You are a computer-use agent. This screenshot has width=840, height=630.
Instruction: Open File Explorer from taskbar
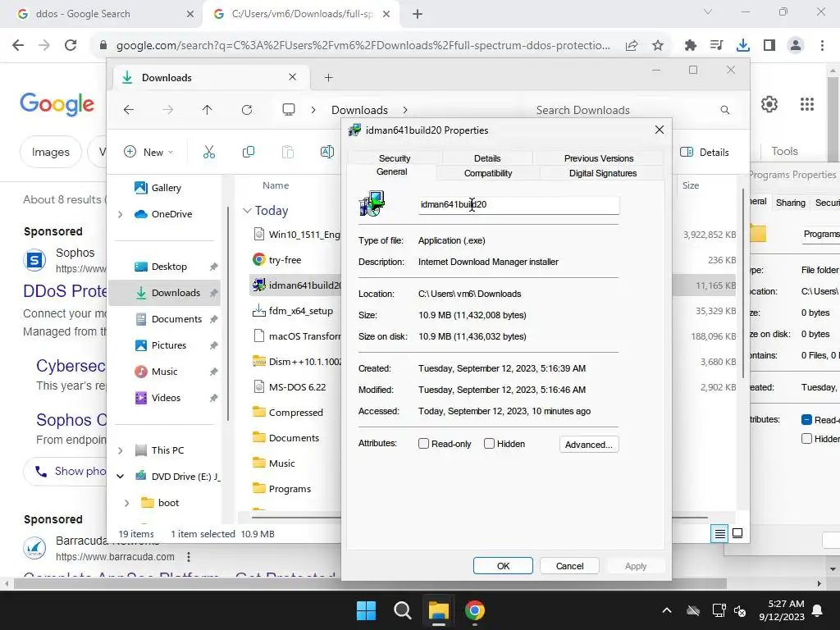pyautogui.click(x=438, y=610)
